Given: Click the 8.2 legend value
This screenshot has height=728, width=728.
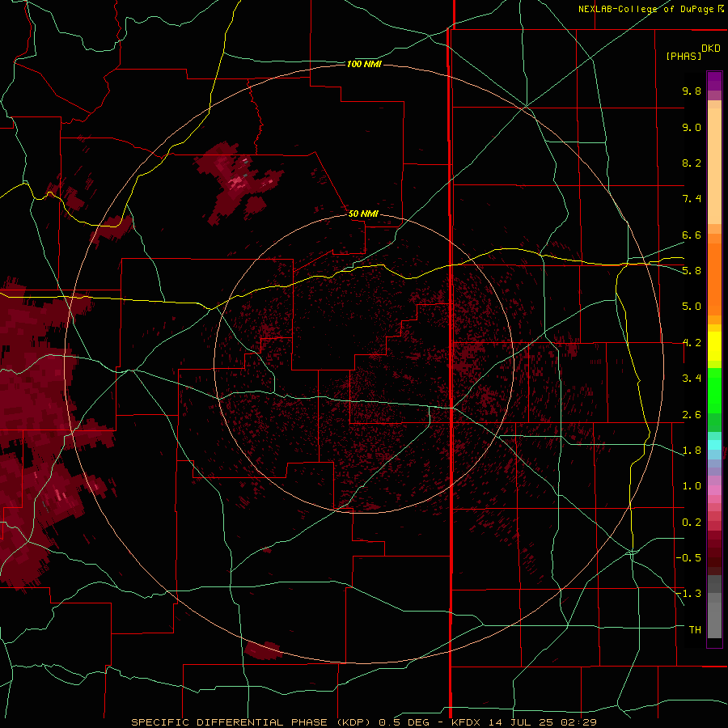Looking at the screenshot, I should (692, 163).
